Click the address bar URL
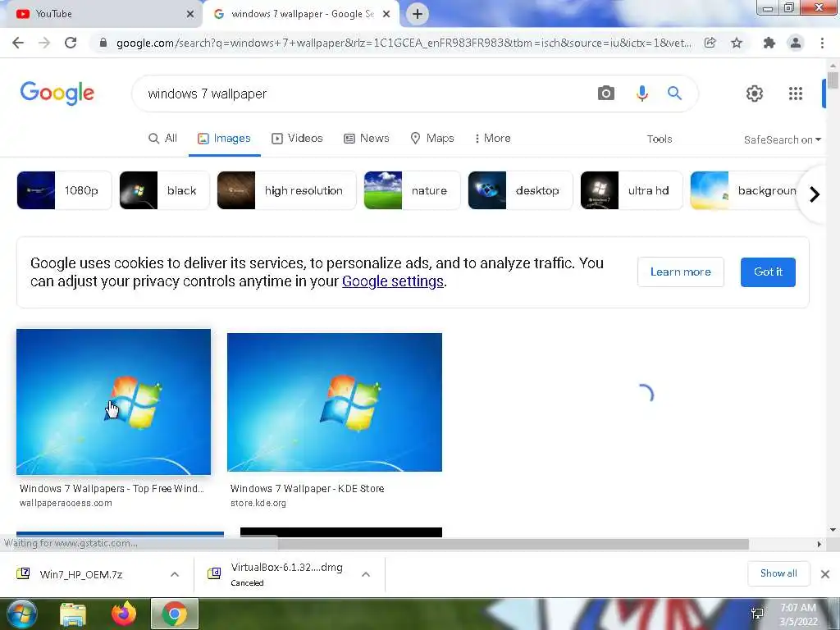This screenshot has width=840, height=630. click(404, 43)
